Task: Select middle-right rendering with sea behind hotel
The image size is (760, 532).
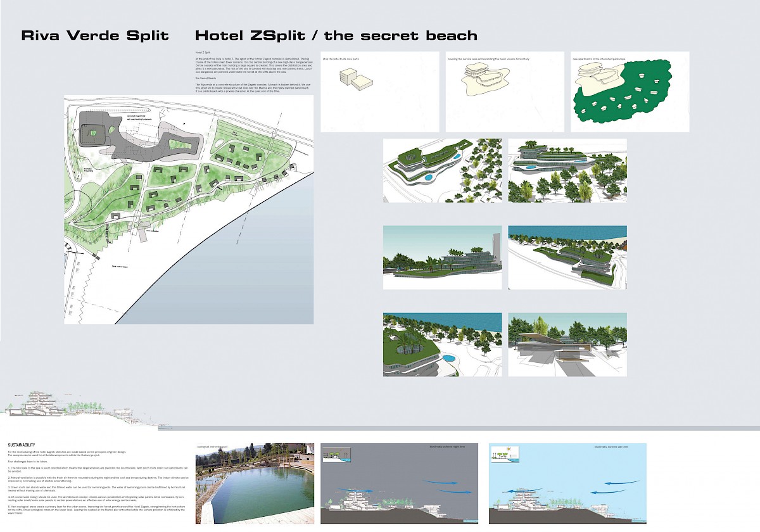Action: (x=567, y=258)
